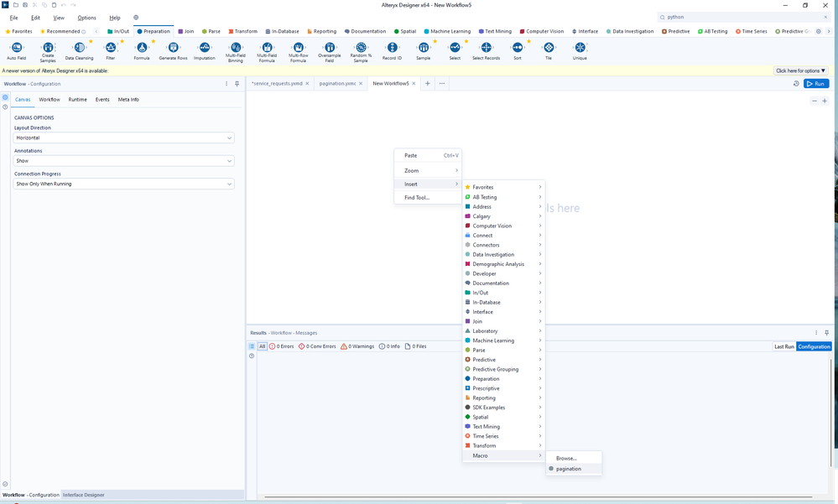Run the workflow
The image size is (838, 504).
[816, 83]
